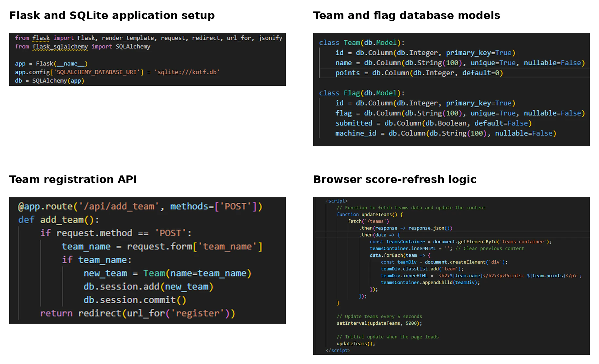The height and width of the screenshot is (364, 599).
Task: Click the 'flag = db.Column' line
Action: coord(460,113)
